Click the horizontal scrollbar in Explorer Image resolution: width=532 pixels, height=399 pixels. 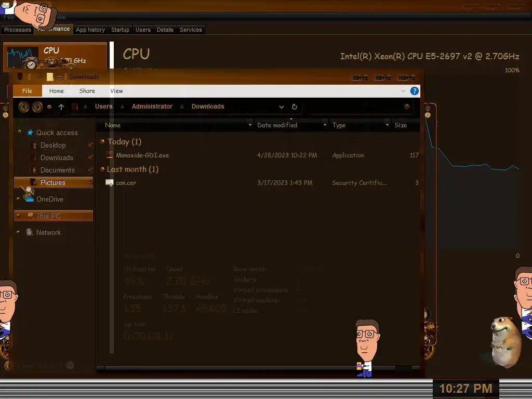click(x=250, y=368)
